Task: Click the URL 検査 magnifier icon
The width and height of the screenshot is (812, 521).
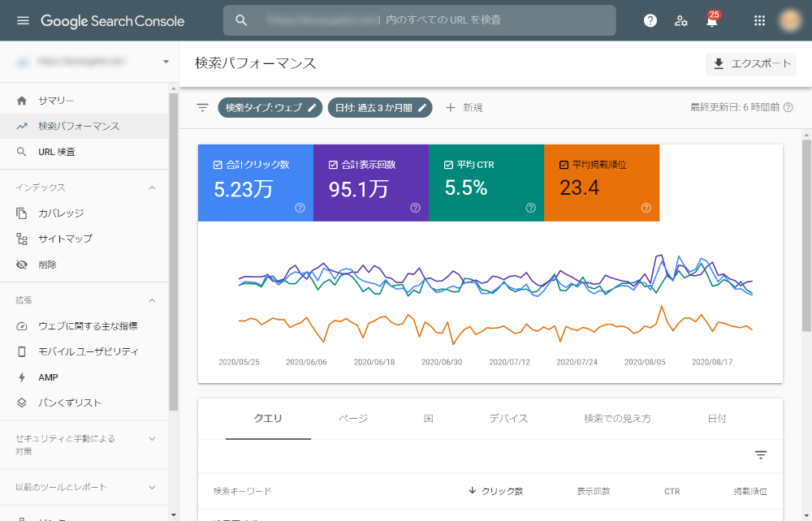Action: (x=22, y=152)
